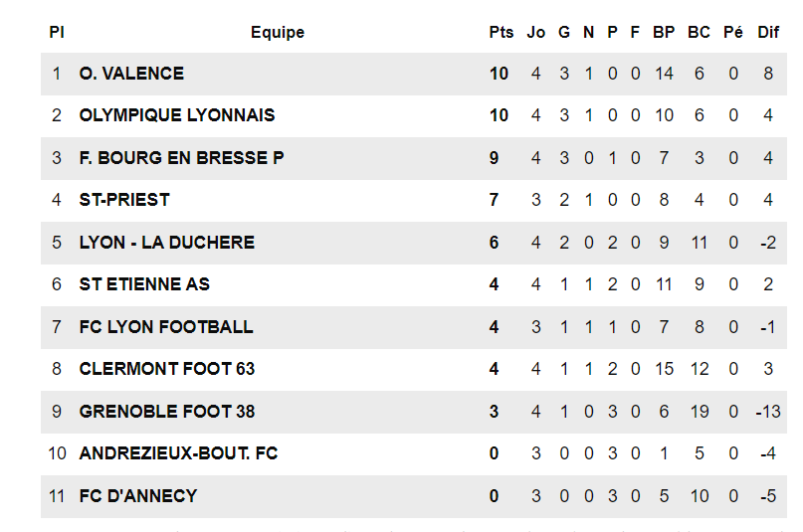Click the Pl column header
The height and width of the screenshot is (532, 803).
pos(57,33)
